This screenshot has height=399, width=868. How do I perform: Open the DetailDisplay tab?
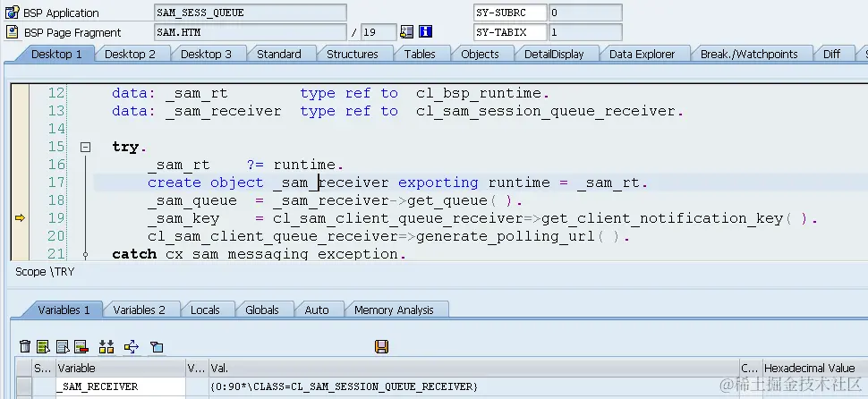pyautogui.click(x=554, y=54)
